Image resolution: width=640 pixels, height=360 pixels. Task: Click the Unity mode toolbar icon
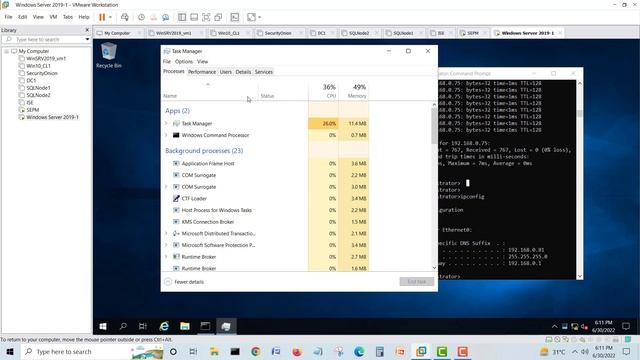(x=218, y=17)
